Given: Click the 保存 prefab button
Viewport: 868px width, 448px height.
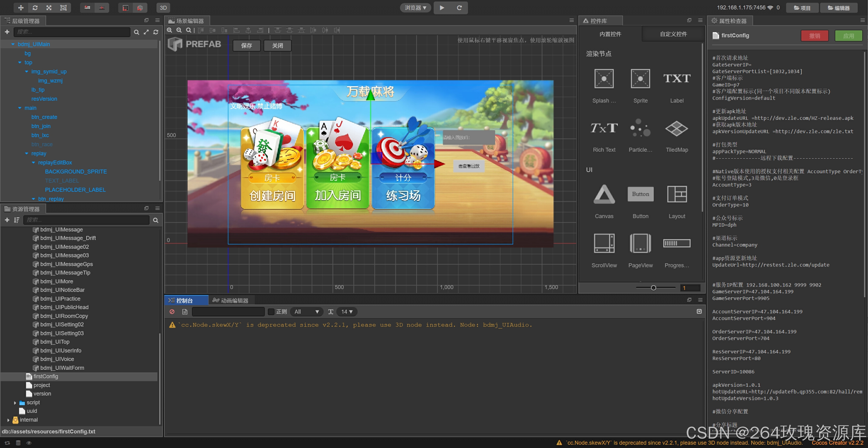Looking at the screenshot, I should [x=246, y=45].
